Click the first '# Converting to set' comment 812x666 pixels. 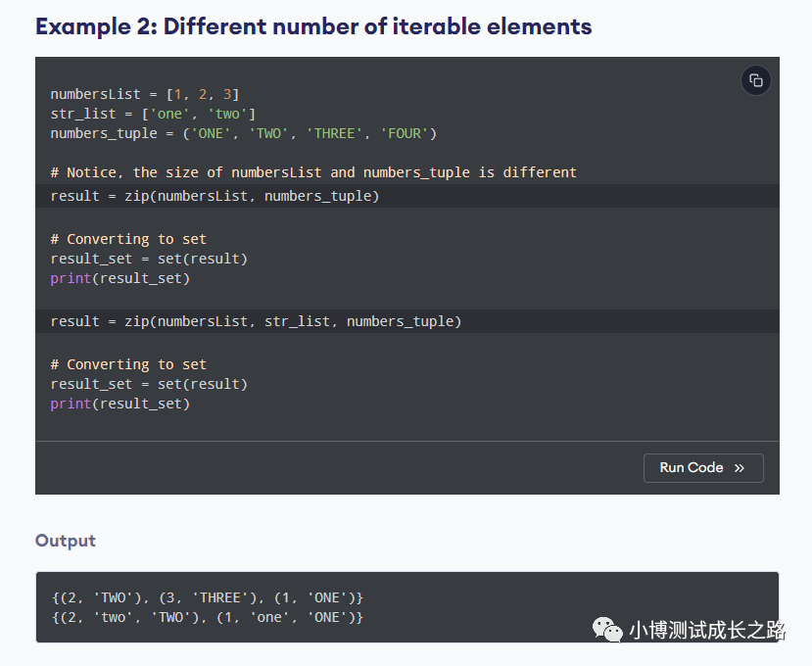128,239
